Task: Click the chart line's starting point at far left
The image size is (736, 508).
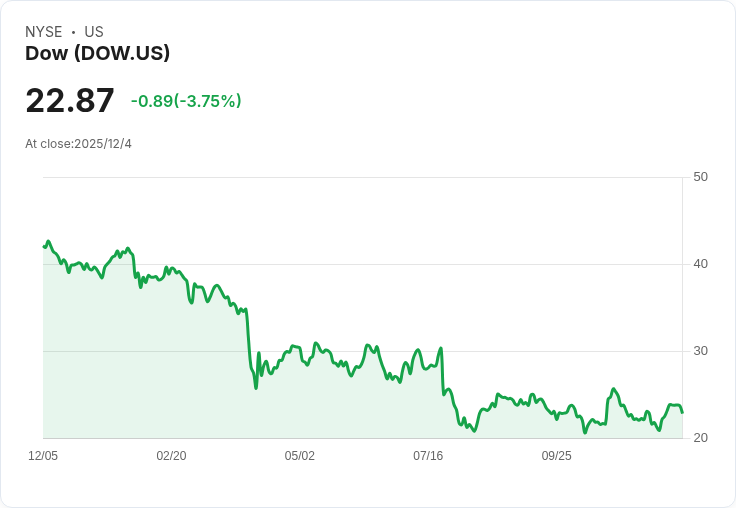Action: 44,246
